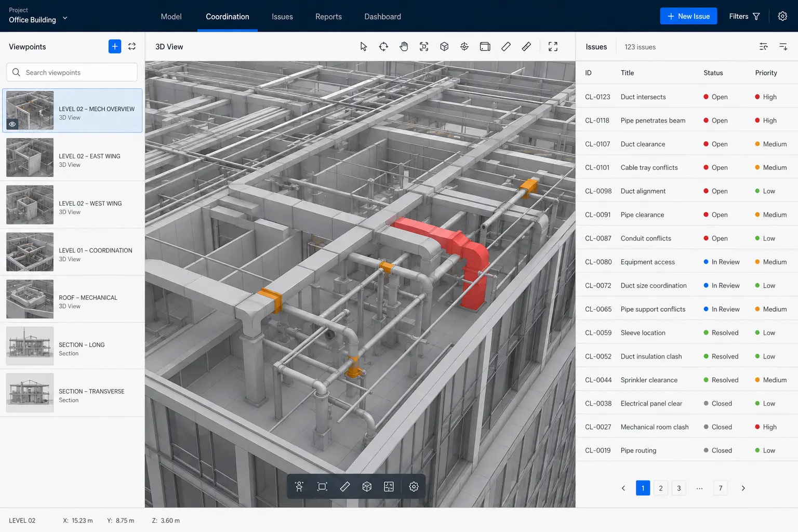
Task: Toggle the eye icon on LEVEL 02 – MECH OVERVIEW
Action: (12, 124)
